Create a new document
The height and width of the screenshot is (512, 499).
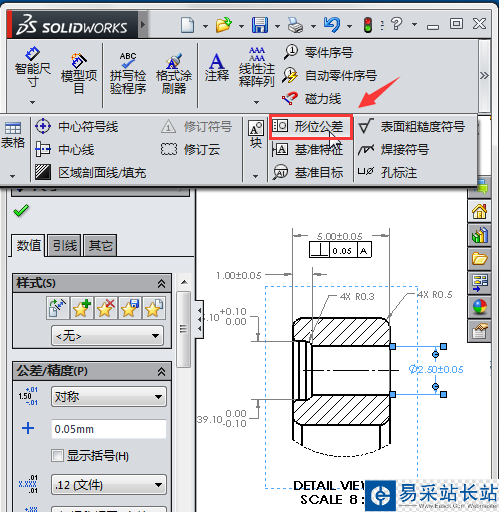(187, 25)
